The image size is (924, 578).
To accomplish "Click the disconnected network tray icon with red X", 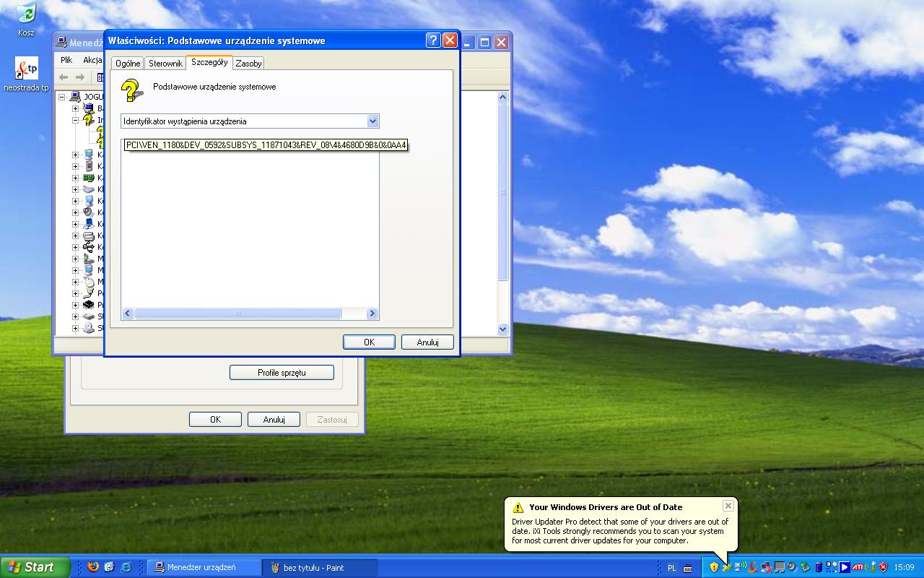I will click(x=766, y=567).
